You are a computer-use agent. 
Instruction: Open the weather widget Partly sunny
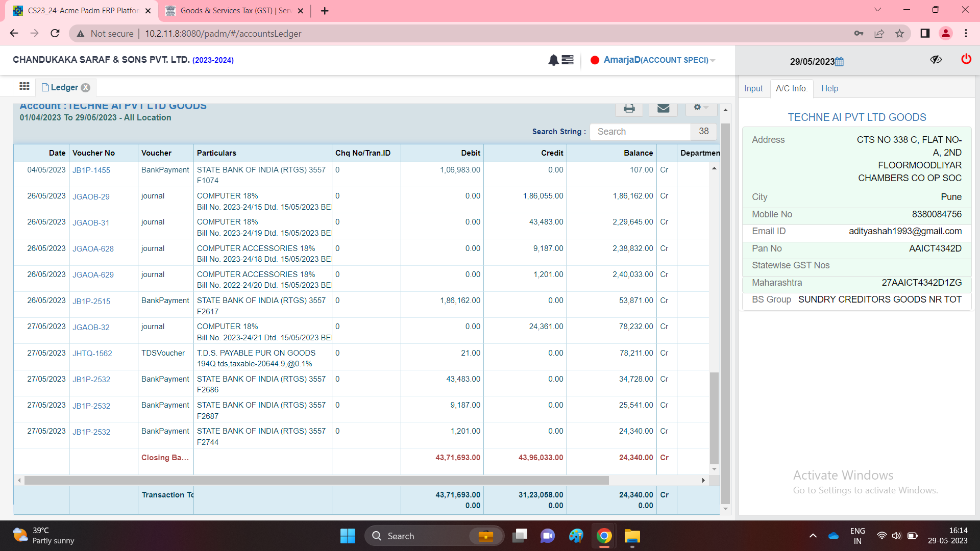coord(43,536)
